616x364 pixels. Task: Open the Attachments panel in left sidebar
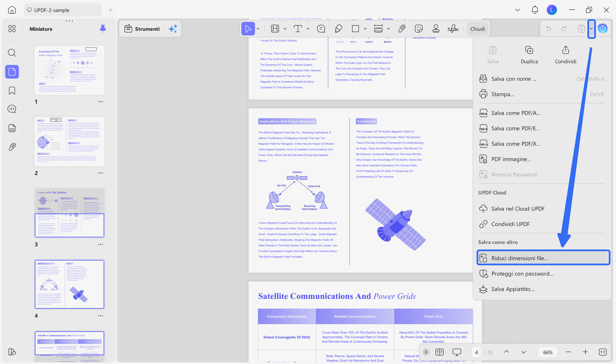[x=12, y=147]
